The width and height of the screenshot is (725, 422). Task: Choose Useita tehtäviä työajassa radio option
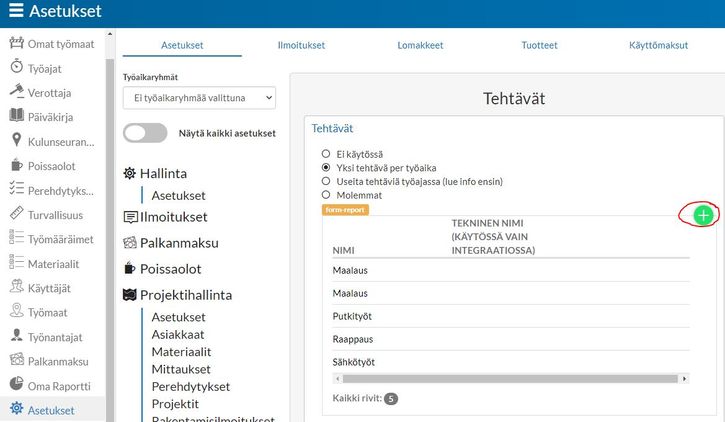pos(326,181)
